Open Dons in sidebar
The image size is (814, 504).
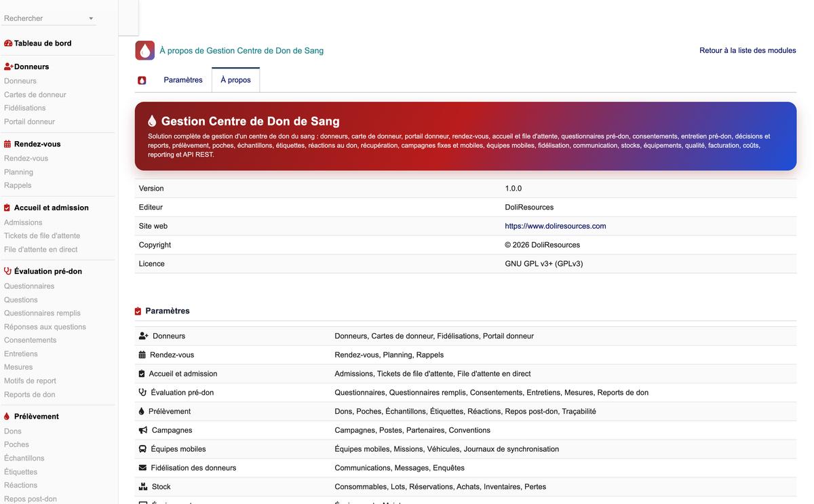[x=13, y=431]
